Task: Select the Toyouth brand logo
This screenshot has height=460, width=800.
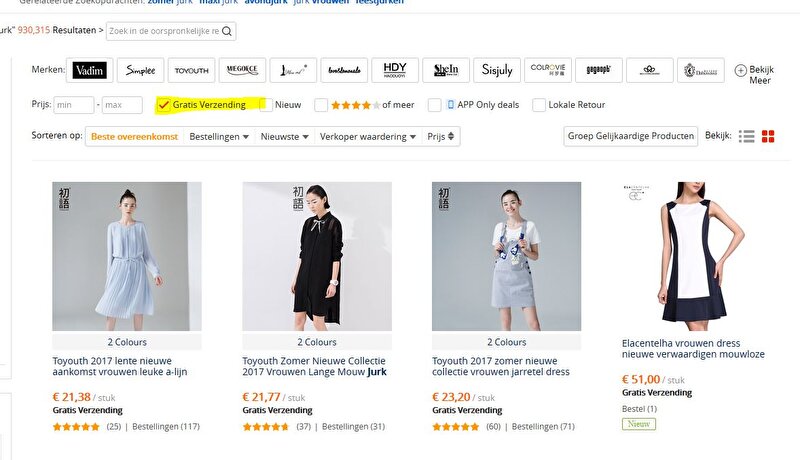Action: pyautogui.click(x=191, y=70)
